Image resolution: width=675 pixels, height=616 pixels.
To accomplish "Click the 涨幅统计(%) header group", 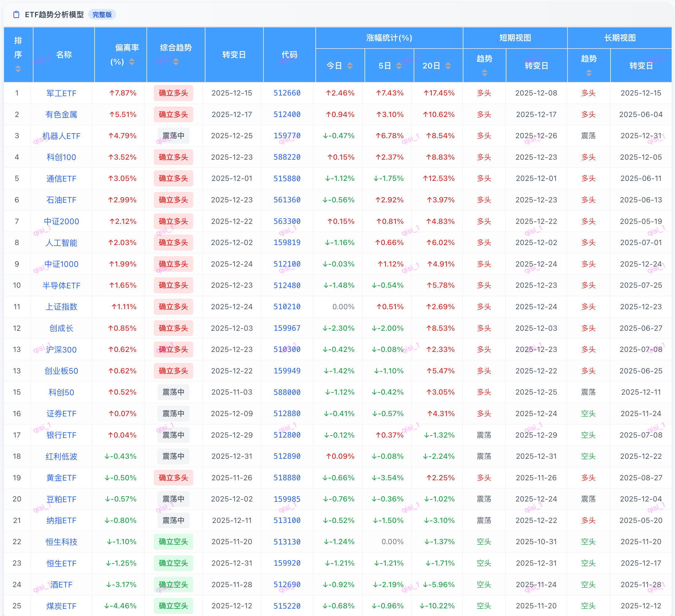I will pos(389,38).
